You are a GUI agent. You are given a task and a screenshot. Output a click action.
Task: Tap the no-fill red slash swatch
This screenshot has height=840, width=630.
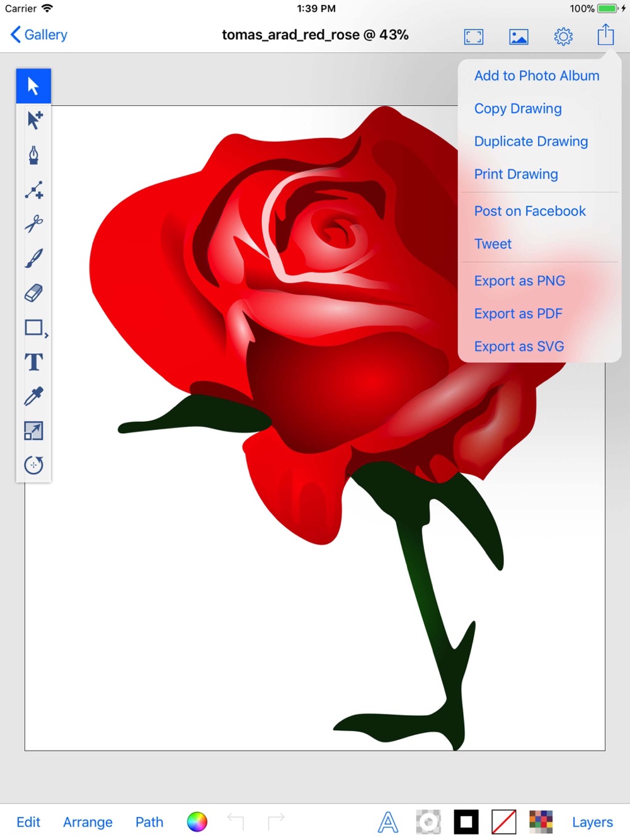click(x=504, y=822)
